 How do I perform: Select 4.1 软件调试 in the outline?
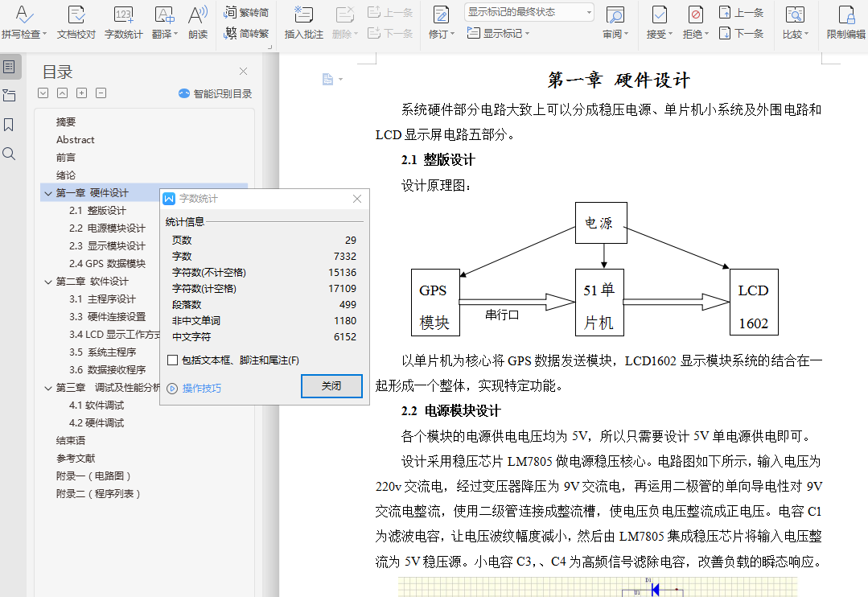[x=97, y=406]
